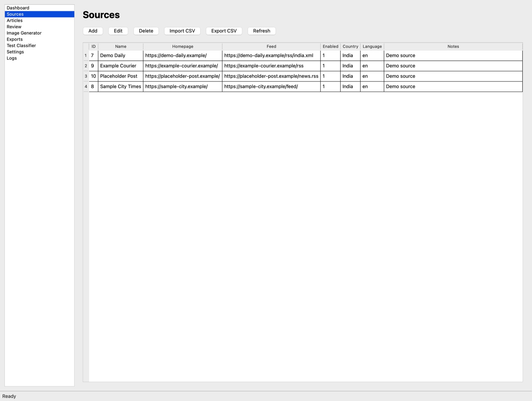532x401 pixels.
Task: Switch to Exports in sidebar
Action: click(x=39, y=39)
